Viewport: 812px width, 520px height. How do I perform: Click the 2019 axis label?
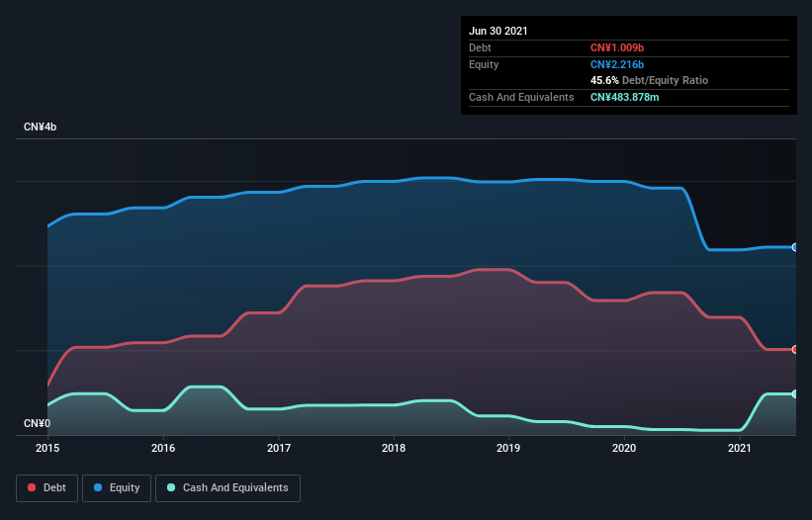click(508, 448)
